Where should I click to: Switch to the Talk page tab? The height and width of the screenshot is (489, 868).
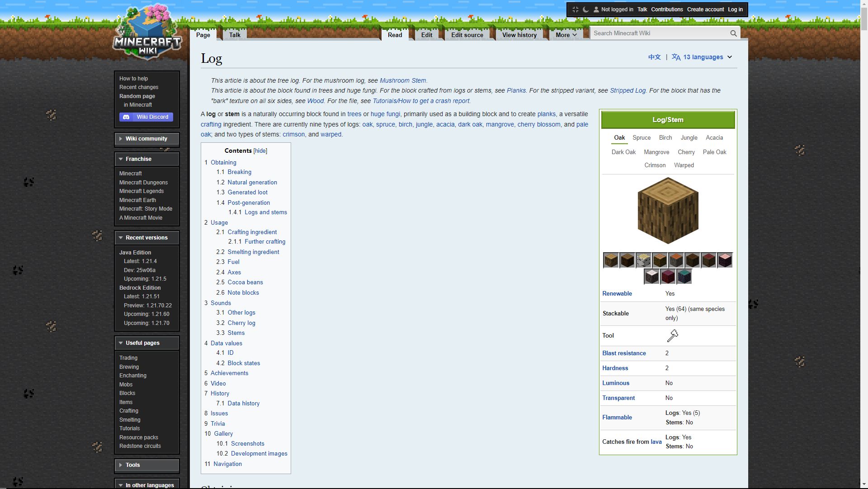235,35
